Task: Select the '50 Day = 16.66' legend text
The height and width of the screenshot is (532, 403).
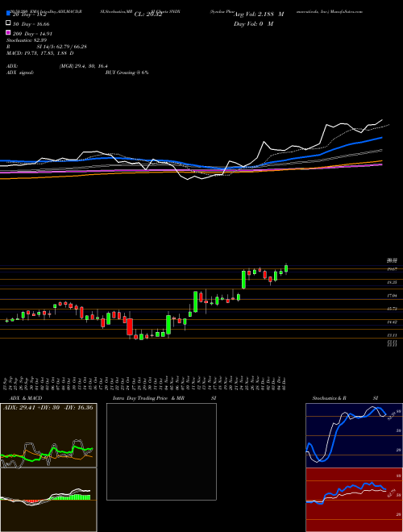Action: (x=31, y=24)
